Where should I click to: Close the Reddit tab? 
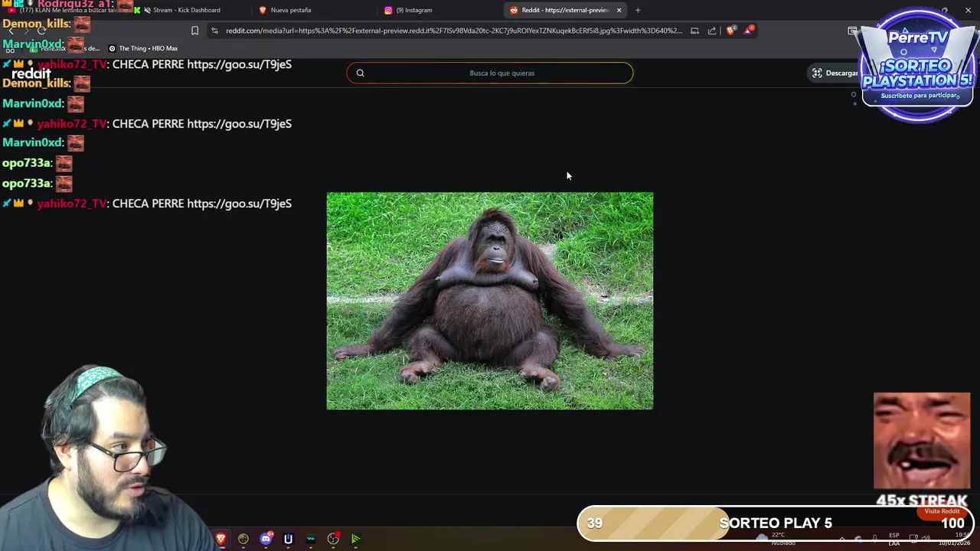point(619,10)
